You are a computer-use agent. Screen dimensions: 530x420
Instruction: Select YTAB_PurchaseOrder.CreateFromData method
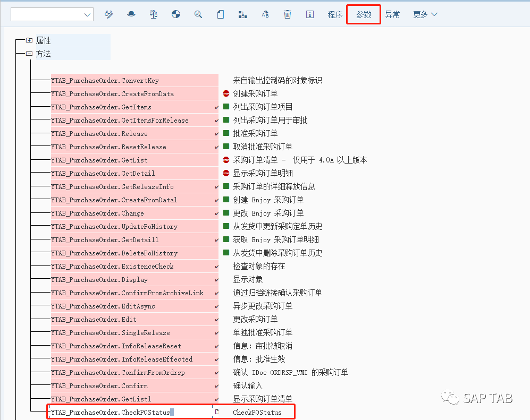134,93
